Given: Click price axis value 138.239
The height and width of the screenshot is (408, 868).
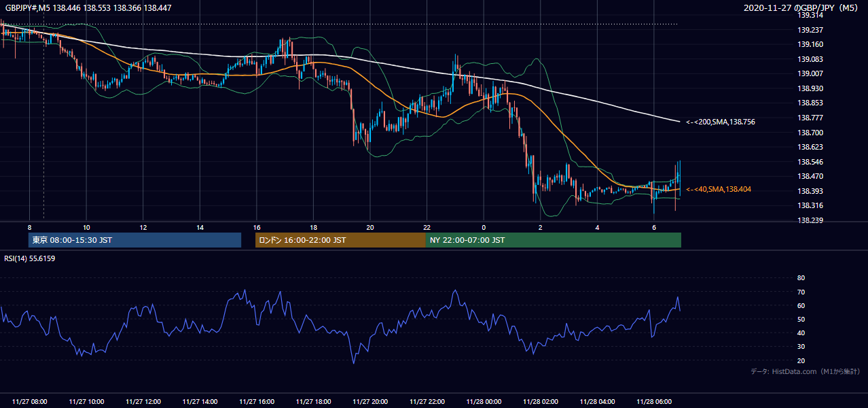Looking at the screenshot, I should [x=810, y=220].
